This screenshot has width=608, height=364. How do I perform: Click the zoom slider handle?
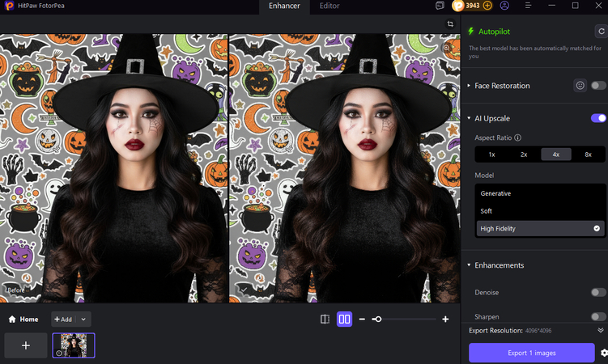(x=377, y=320)
